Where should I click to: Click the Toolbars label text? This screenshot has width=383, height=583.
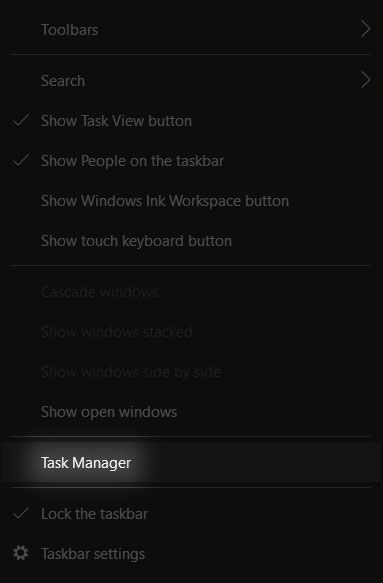70,30
